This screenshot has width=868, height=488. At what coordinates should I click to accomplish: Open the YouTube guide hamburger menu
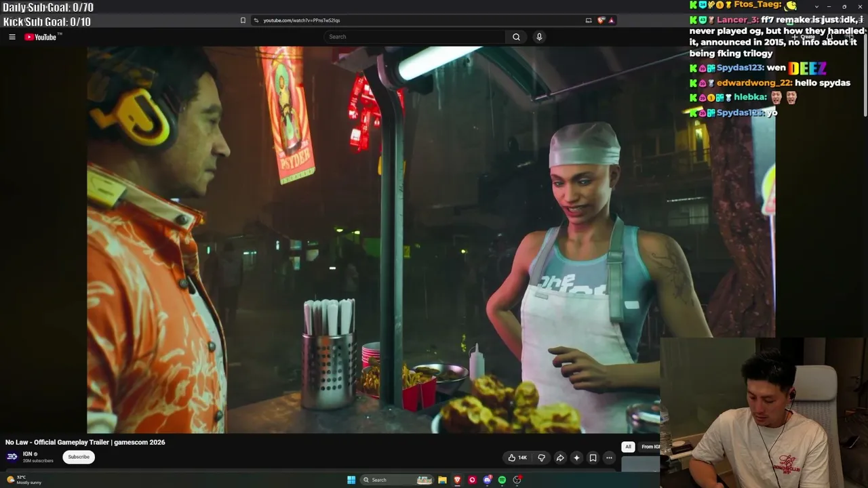(x=12, y=37)
